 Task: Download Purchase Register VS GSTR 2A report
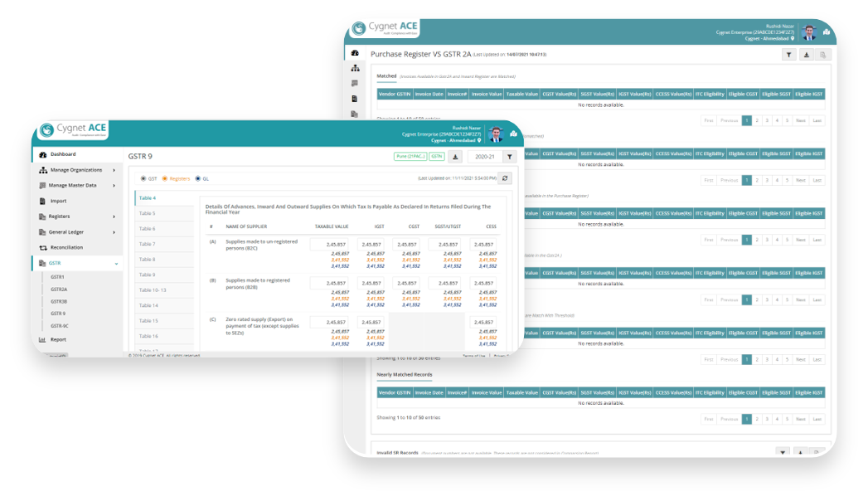point(806,54)
